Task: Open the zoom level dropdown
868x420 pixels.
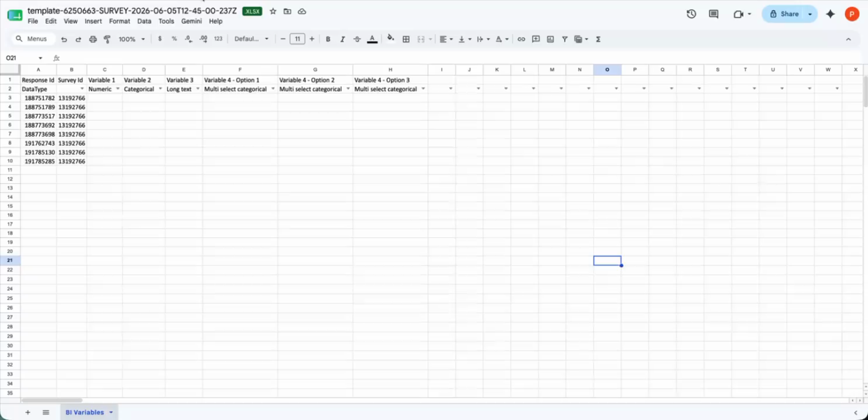Action: point(132,39)
